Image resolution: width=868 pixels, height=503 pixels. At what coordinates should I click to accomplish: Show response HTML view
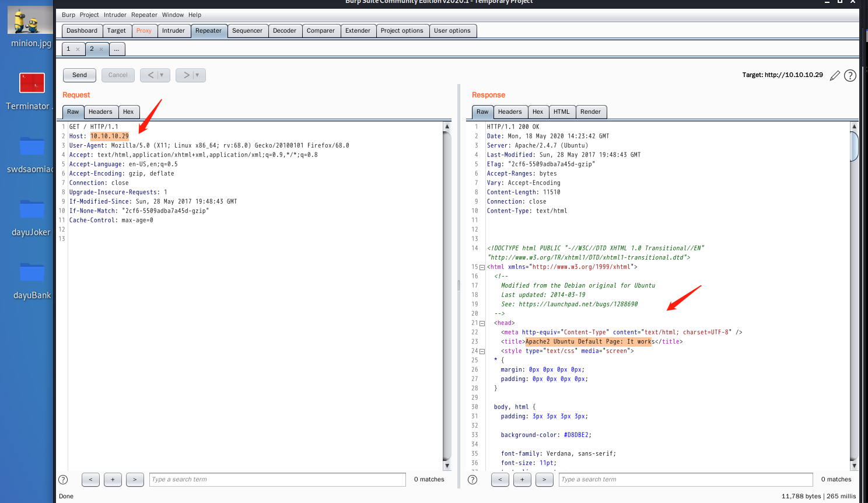[562, 112]
